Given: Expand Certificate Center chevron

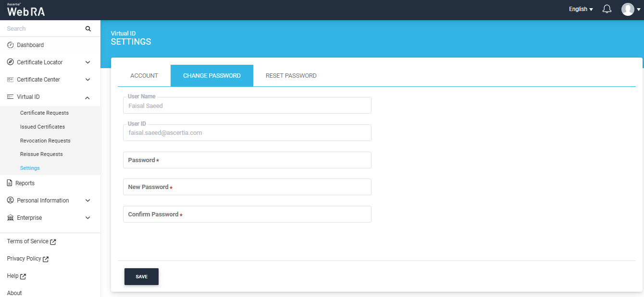Looking at the screenshot, I should tap(87, 80).
